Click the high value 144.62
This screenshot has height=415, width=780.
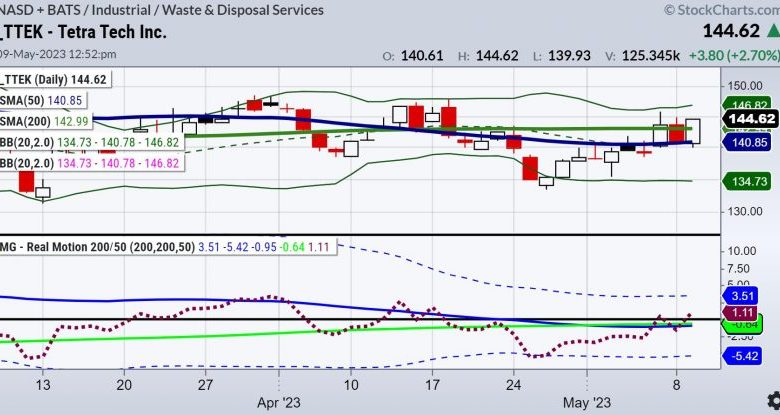pyautogui.click(x=497, y=55)
